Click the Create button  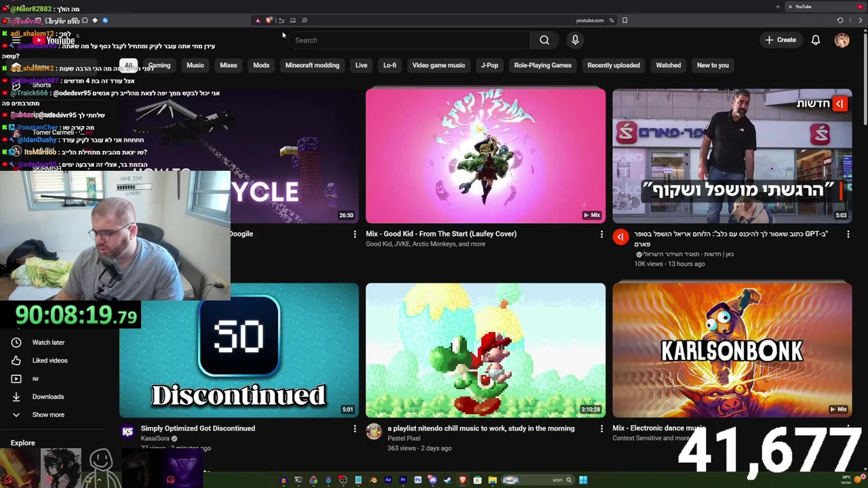(x=781, y=40)
